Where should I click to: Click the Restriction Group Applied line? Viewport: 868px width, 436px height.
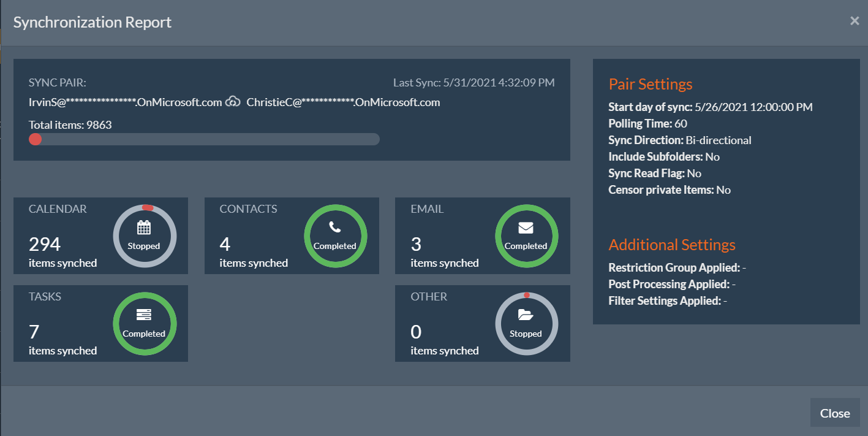[677, 267]
